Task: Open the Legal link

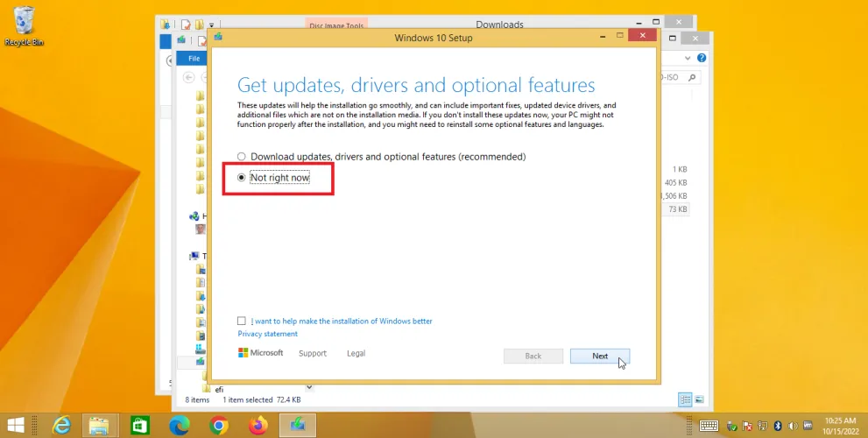Action: 356,354
